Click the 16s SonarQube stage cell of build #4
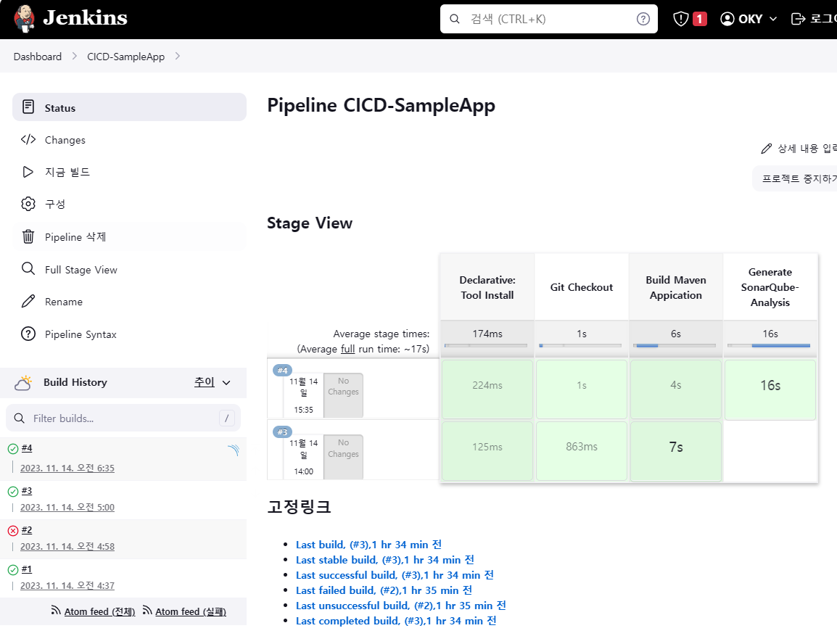This screenshot has width=837, height=644. click(770, 389)
